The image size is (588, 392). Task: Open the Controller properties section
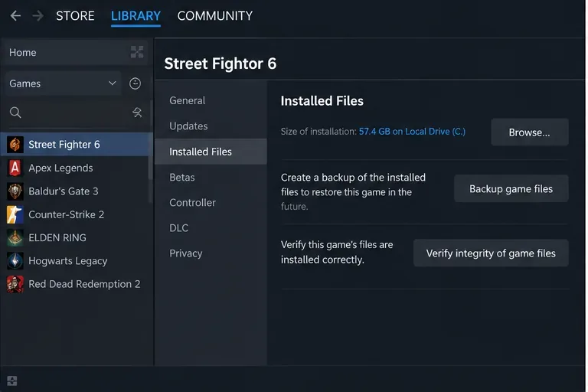coord(211,203)
